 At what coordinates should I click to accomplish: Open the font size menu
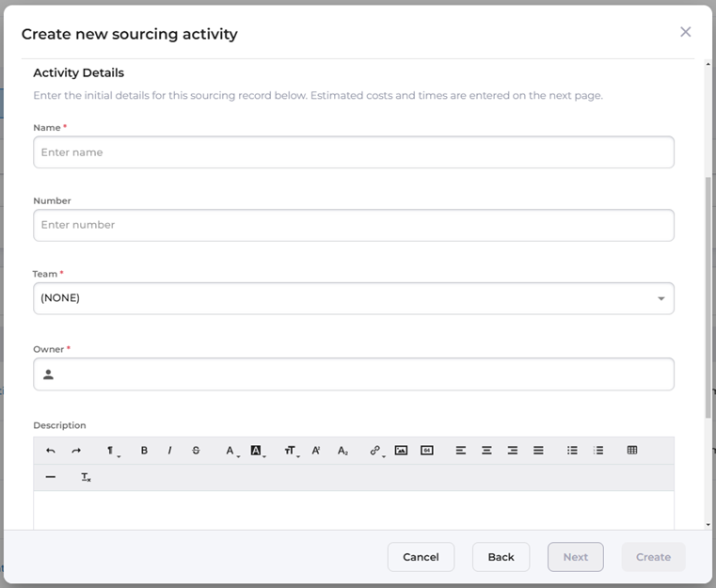(292, 451)
